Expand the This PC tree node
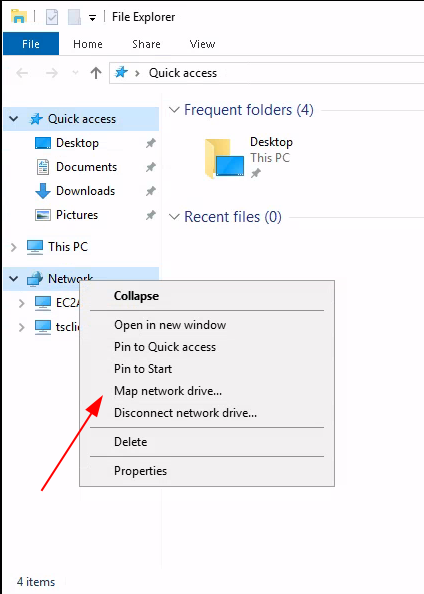 (x=14, y=247)
